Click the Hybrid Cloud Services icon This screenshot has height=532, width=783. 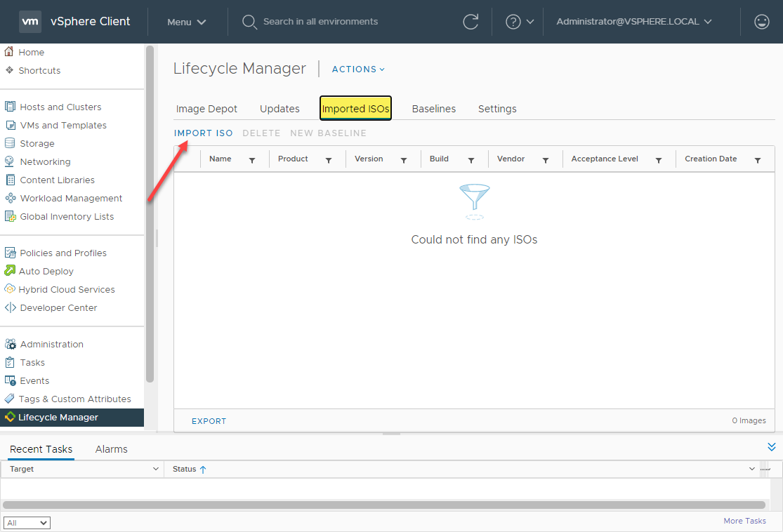[x=10, y=289]
